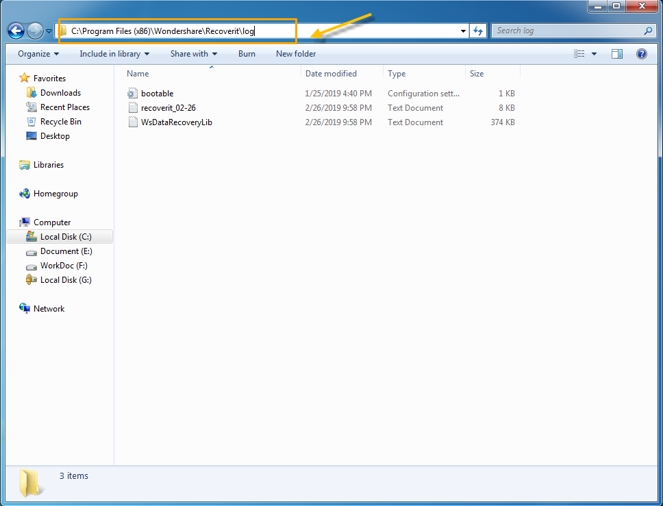Click the Libraries icon
This screenshot has width=663, height=506.
pyautogui.click(x=24, y=165)
